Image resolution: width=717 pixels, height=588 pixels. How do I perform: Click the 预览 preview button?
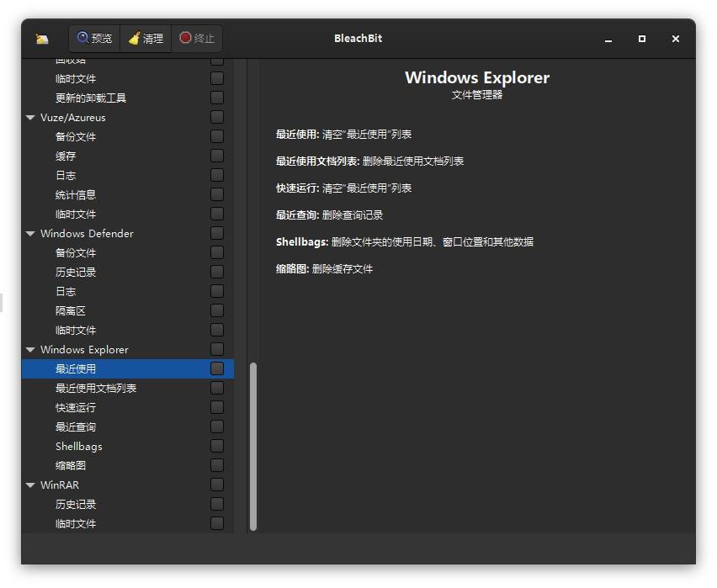94,39
